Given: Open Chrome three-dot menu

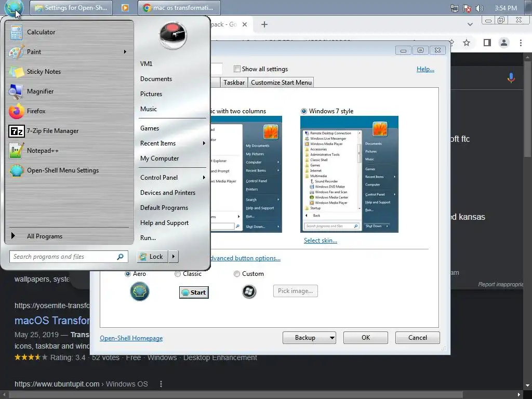Looking at the screenshot, I should point(521,43).
